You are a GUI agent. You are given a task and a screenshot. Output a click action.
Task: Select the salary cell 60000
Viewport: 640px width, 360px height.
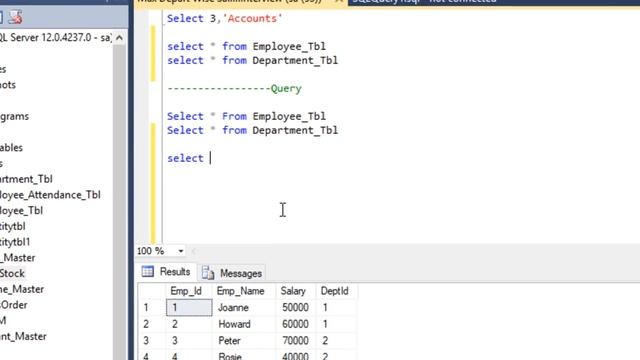click(295, 324)
